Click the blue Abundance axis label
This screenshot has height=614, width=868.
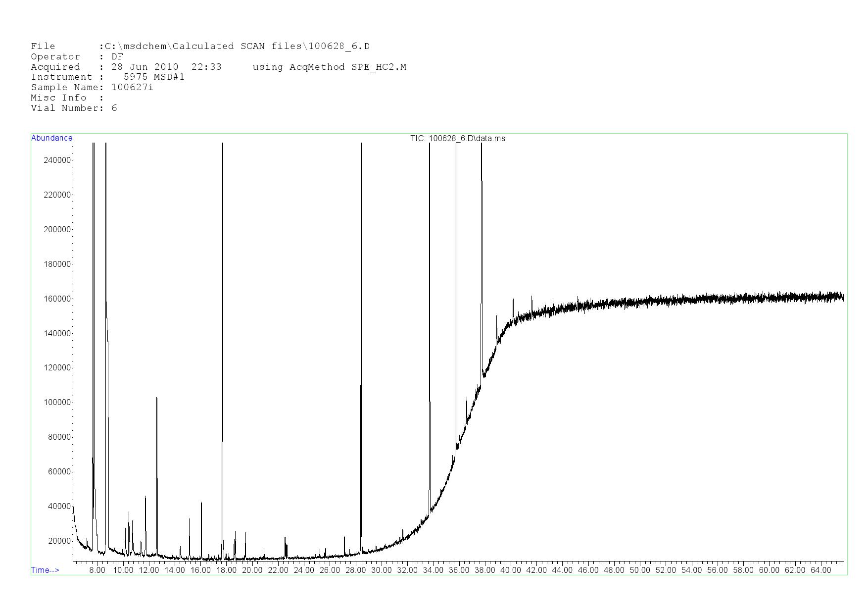coord(51,138)
